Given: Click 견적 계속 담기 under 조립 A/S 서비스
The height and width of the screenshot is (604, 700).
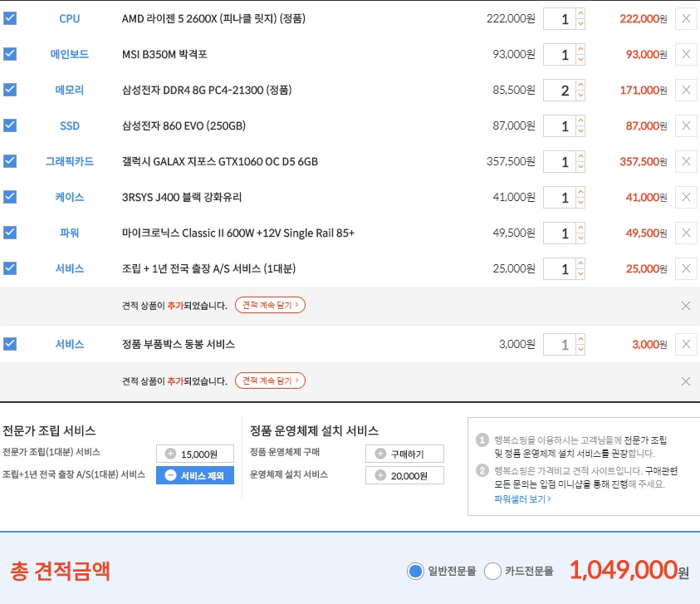Looking at the screenshot, I should [x=270, y=305].
